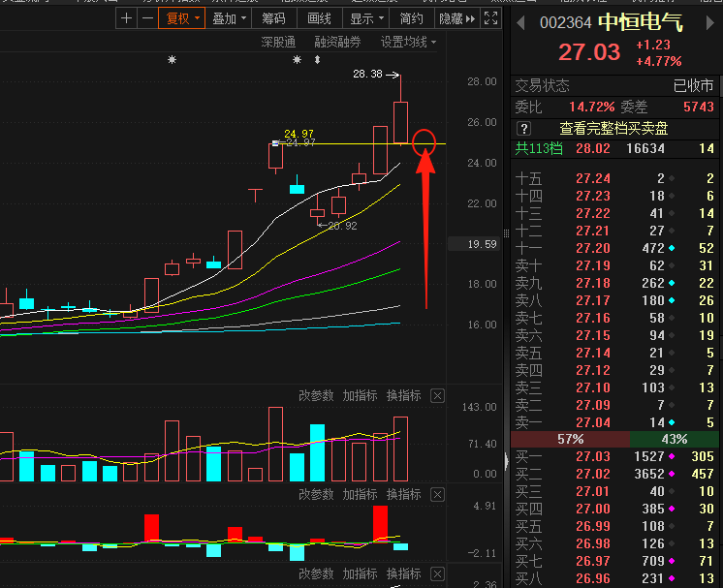Viewport: 723px width, 588px height.
Task: Toggle fullscreen chart icon
Action: [490, 18]
